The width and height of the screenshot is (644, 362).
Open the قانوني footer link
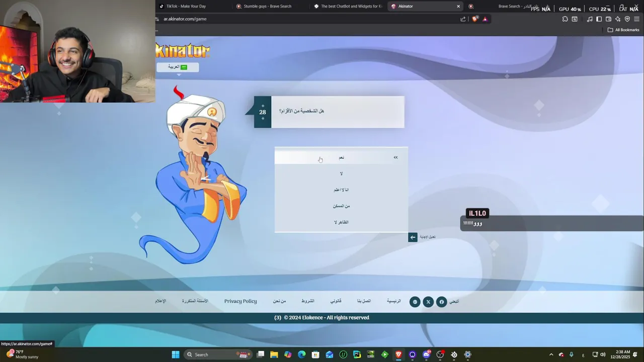[336, 301]
